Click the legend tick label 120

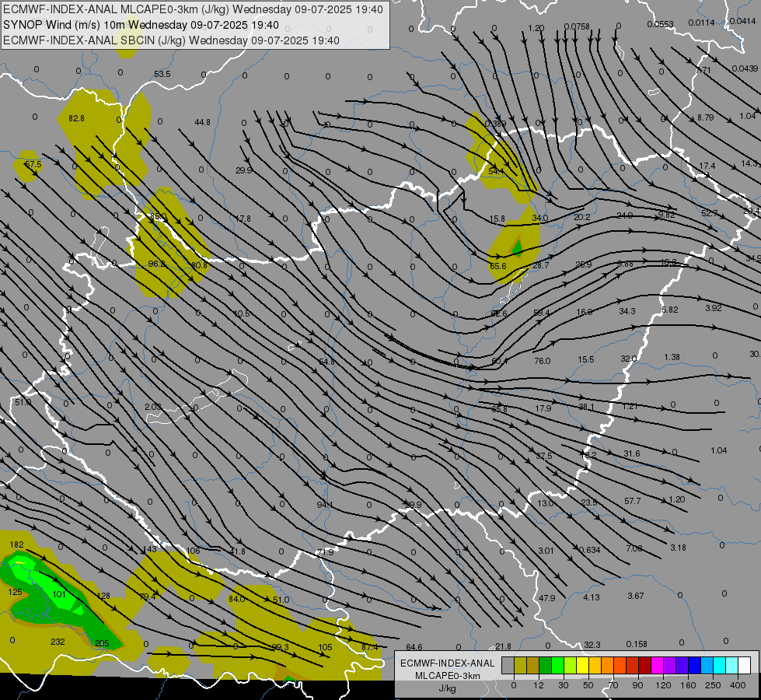tap(663, 685)
